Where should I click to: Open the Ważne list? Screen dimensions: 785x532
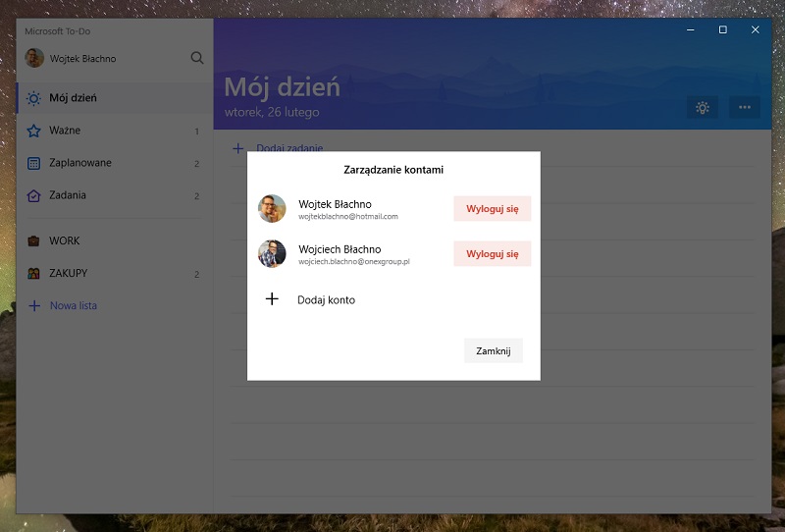click(x=115, y=131)
